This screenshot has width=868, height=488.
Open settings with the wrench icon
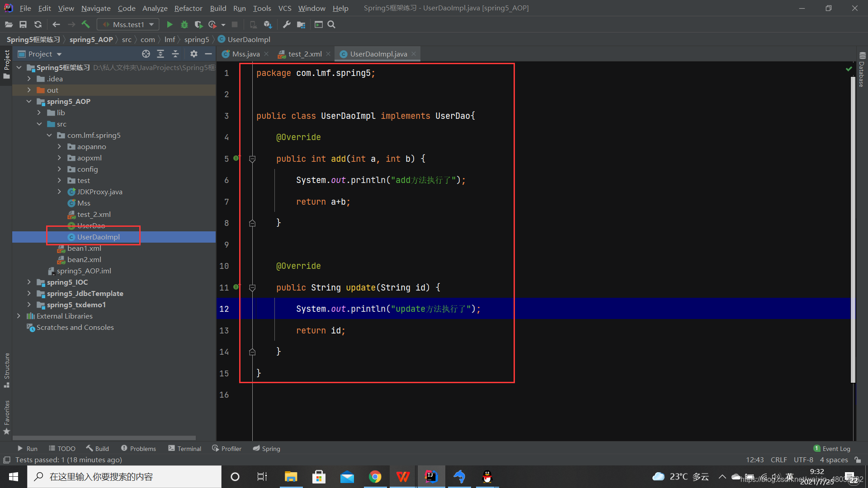click(x=287, y=25)
